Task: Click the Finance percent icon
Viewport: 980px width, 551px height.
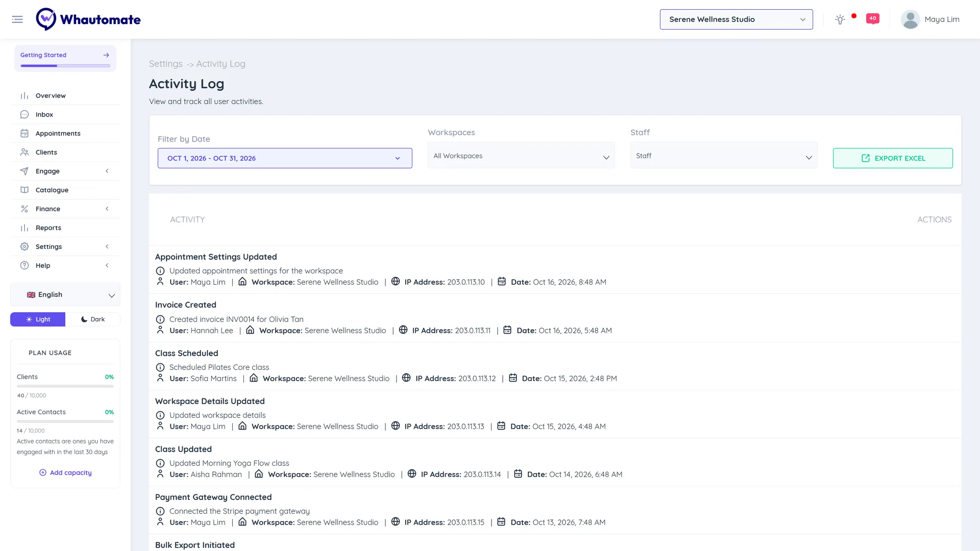Action: click(x=24, y=209)
